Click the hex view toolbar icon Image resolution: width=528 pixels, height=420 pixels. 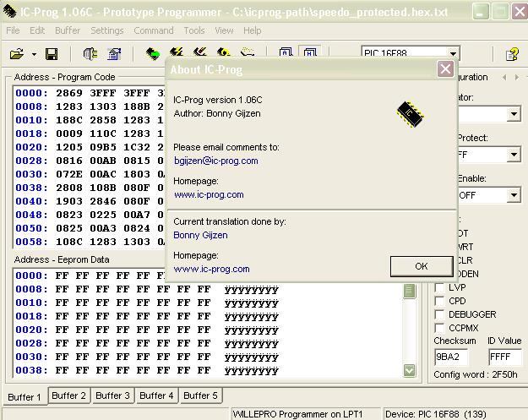click(310, 54)
